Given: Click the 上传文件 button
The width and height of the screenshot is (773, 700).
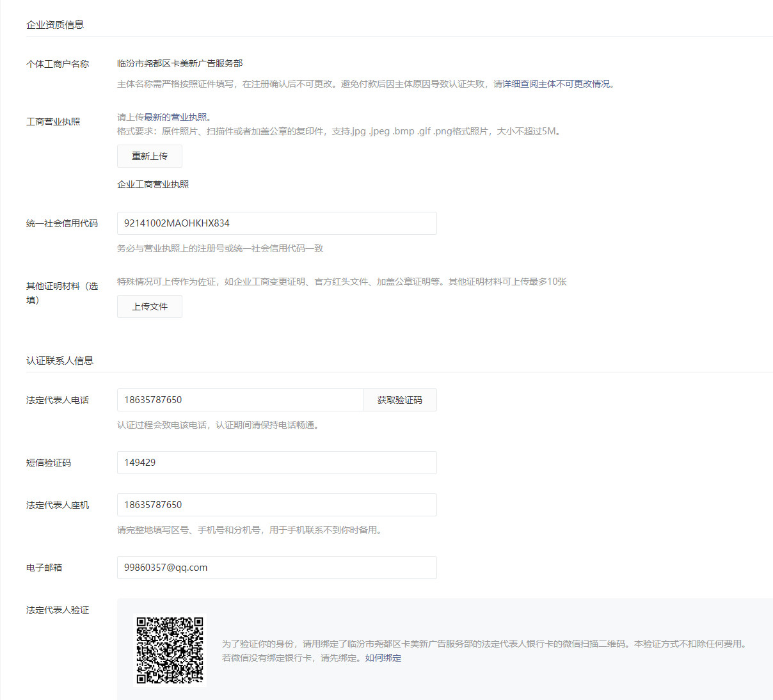Looking at the screenshot, I should tap(150, 306).
